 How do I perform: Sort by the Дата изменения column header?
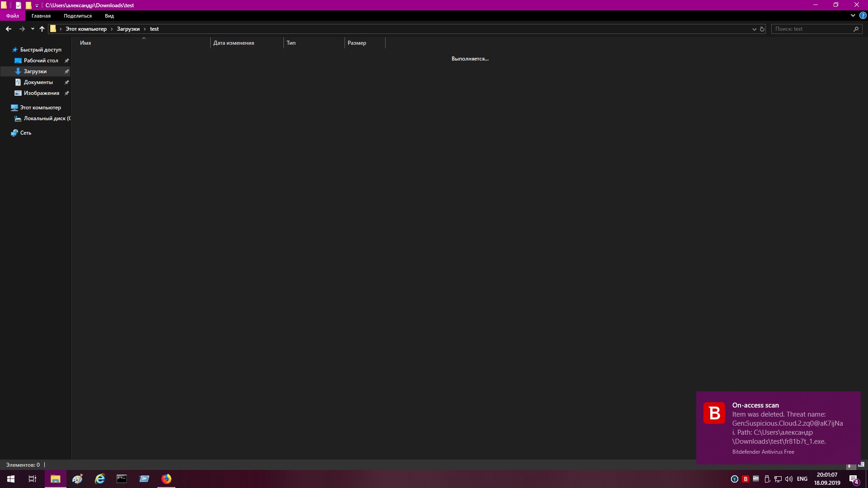[x=234, y=43]
